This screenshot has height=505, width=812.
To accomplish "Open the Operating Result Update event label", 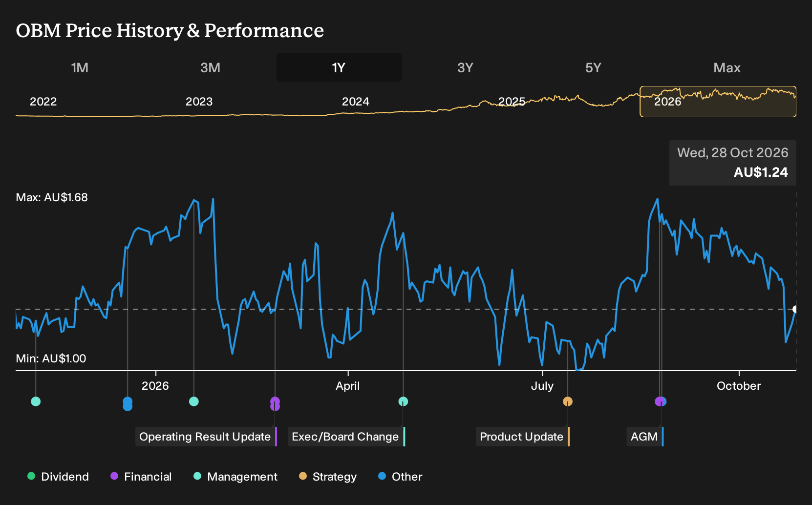I will click(x=206, y=437).
